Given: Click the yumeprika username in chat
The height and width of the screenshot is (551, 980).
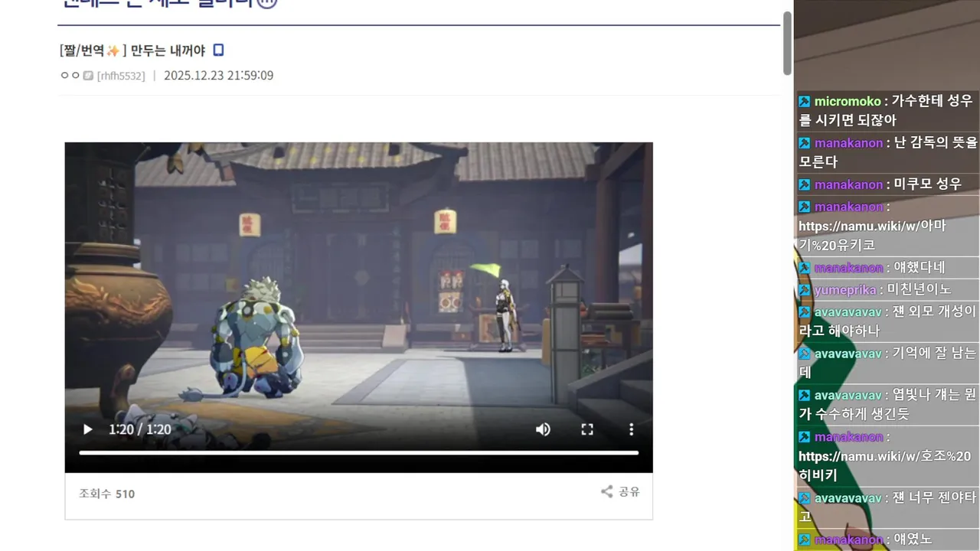Looking at the screenshot, I should 845,289.
